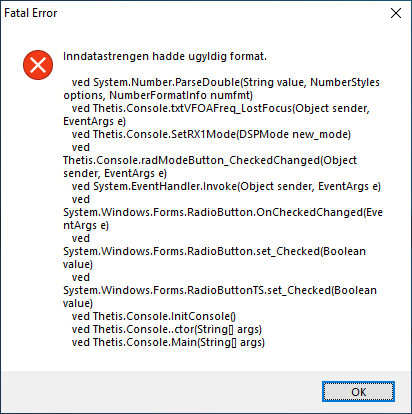Click the RadioButtonTS.set_Checked(Boolean line
This screenshot has height=414, width=412.
click(220, 290)
